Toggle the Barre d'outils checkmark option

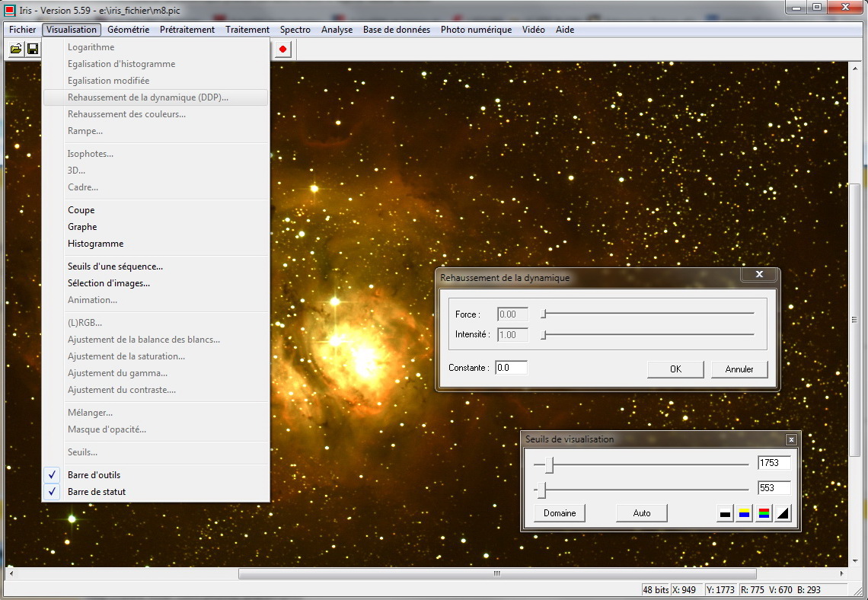pos(156,475)
